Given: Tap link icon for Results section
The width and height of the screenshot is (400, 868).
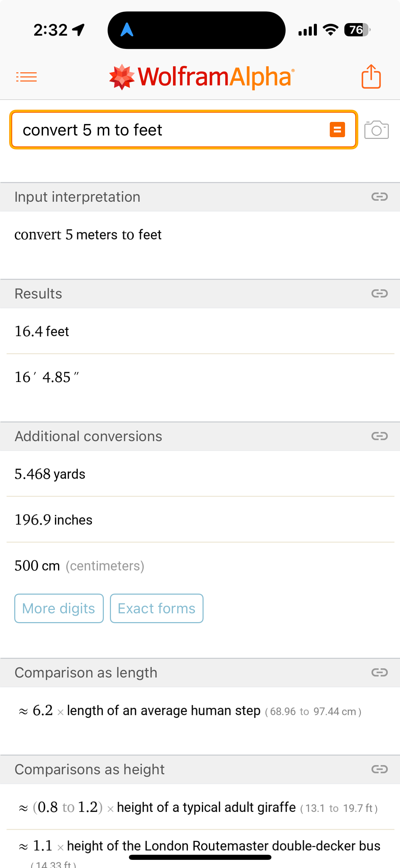Looking at the screenshot, I should (379, 293).
